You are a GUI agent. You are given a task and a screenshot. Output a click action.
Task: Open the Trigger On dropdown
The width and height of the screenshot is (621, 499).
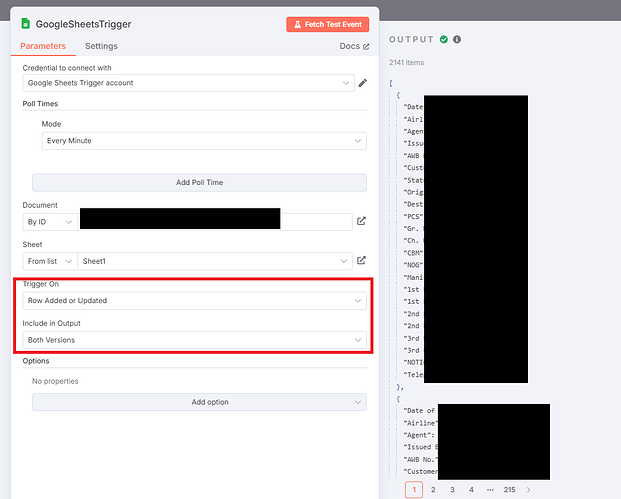[194, 301]
